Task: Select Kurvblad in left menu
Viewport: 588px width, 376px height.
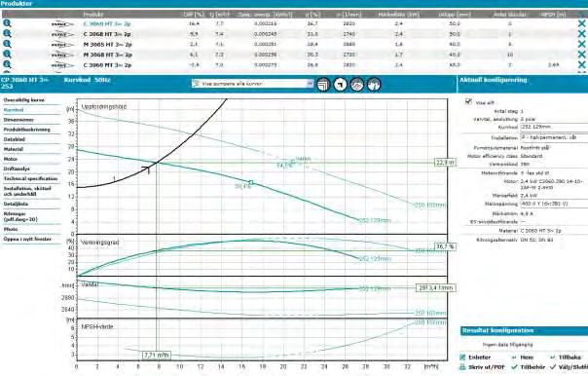Action: (14, 110)
